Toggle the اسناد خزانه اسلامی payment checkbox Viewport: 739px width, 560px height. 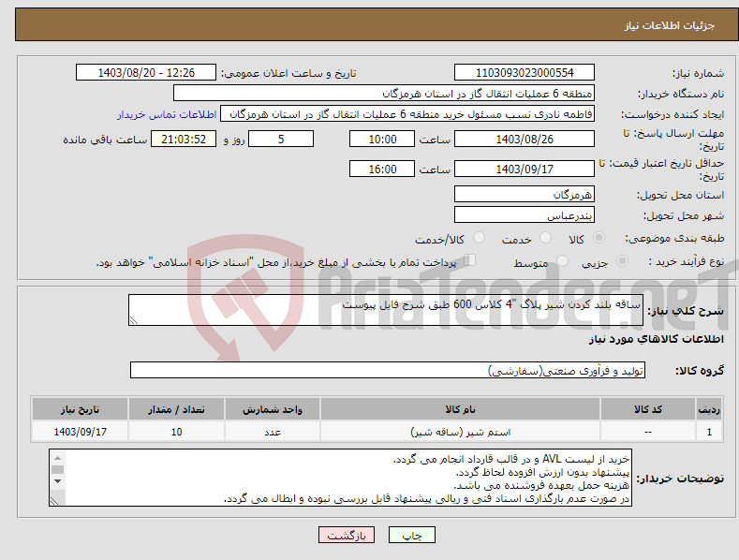[x=470, y=260]
